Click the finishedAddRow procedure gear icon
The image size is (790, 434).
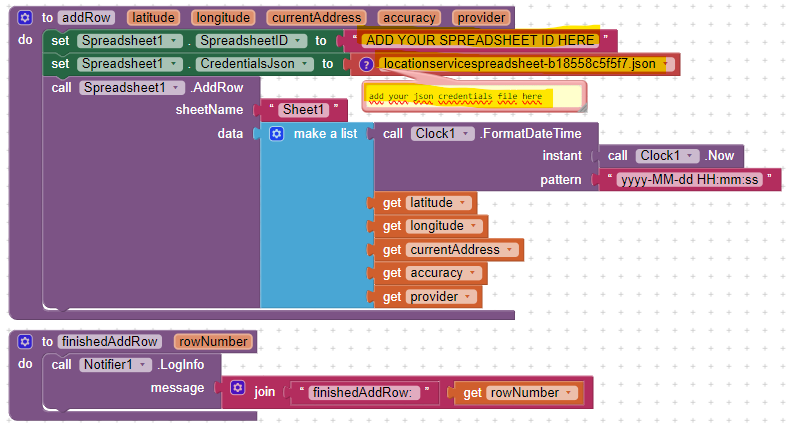(x=25, y=342)
